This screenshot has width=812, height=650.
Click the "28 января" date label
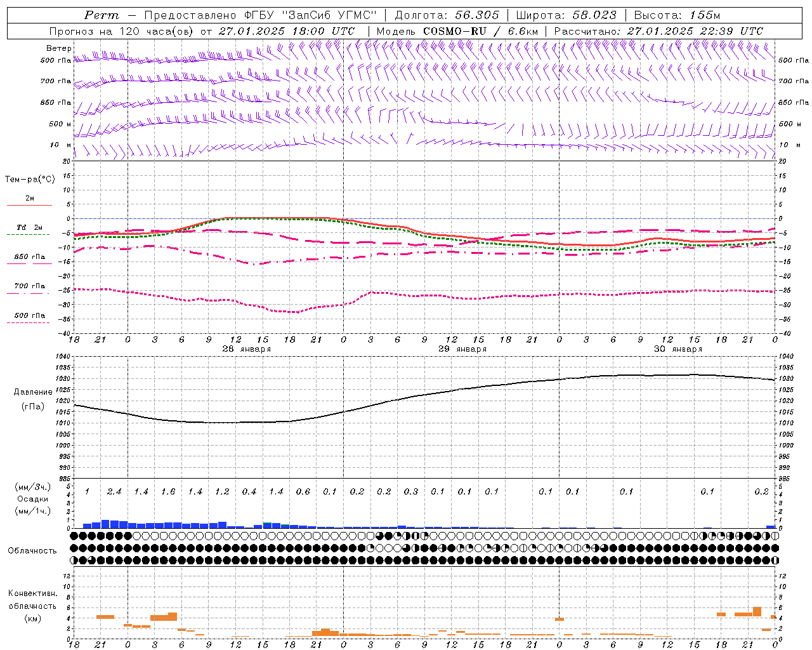pos(246,349)
